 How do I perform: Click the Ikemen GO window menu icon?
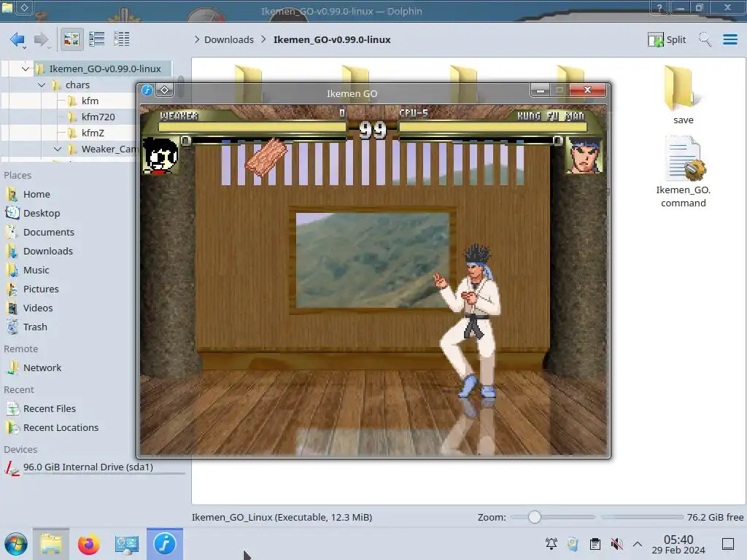pyautogui.click(x=147, y=90)
